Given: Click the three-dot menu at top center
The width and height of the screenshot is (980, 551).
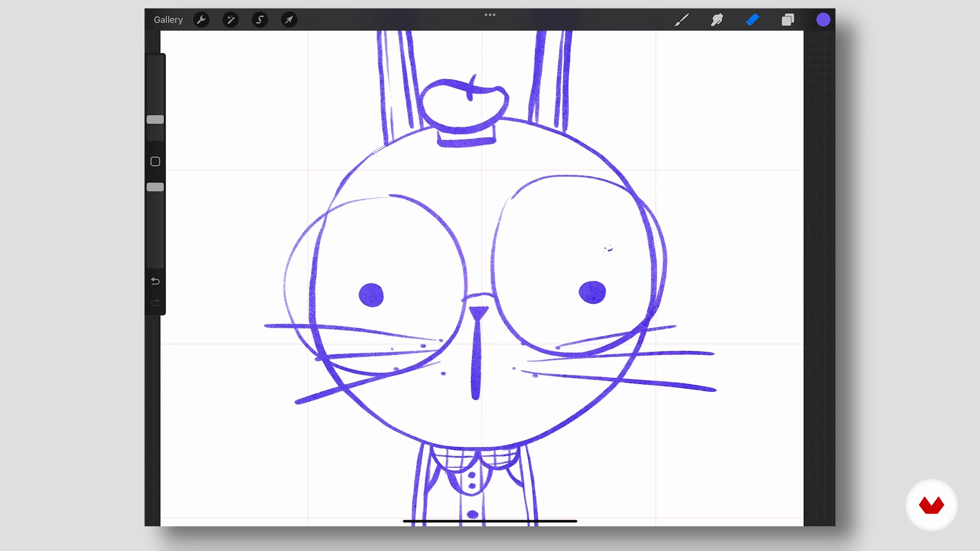Looking at the screenshot, I should tap(490, 15).
